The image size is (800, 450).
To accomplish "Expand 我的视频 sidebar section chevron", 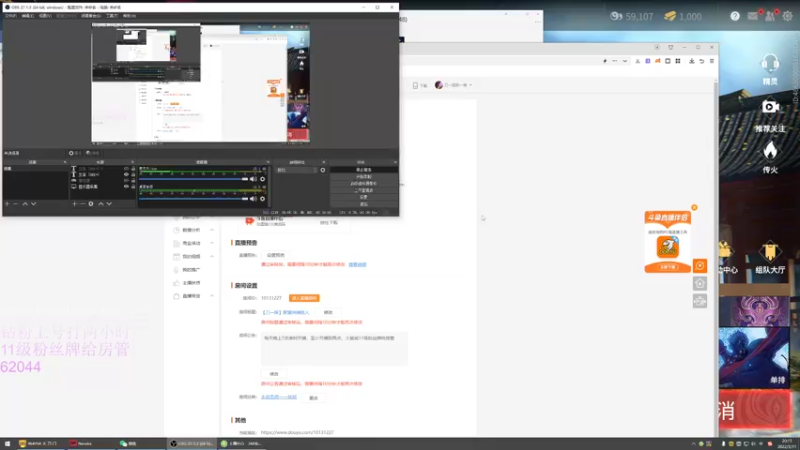I will pyautogui.click(x=212, y=257).
